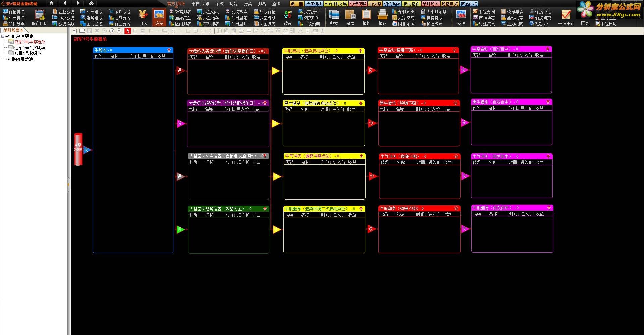
Task: Click the up-arrow on 黑牛猎杀（趋势超跌启动点位） header
Action: [x=361, y=103]
